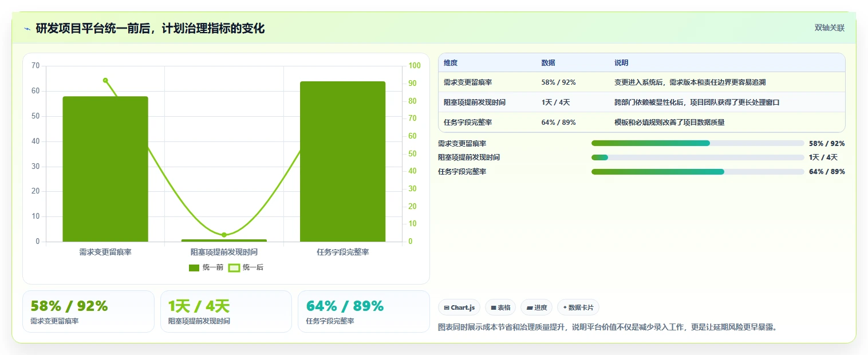This screenshot has width=868, height=355.
Task: Click the 任务字段完整率 table row cell
Action: pyautogui.click(x=467, y=123)
